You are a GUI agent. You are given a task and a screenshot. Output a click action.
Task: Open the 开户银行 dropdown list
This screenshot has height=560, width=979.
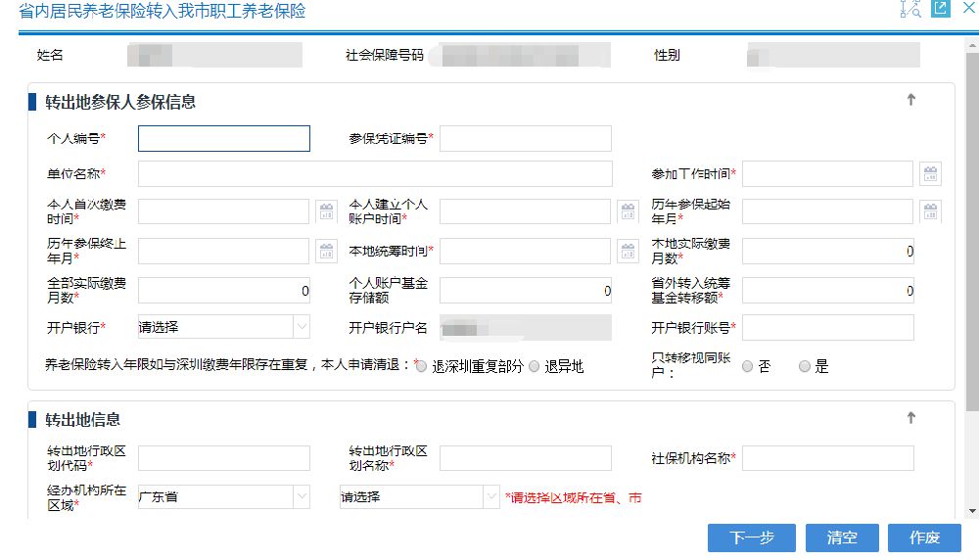tap(302, 327)
